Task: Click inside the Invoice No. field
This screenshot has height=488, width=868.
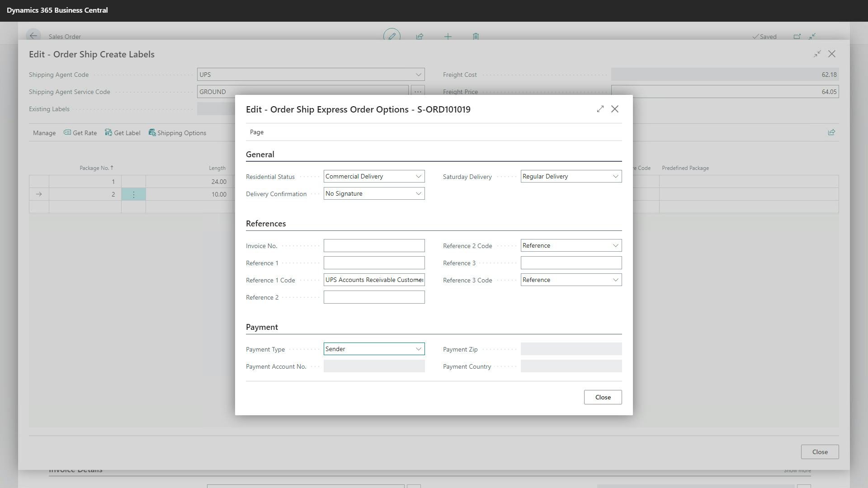Action: click(374, 245)
